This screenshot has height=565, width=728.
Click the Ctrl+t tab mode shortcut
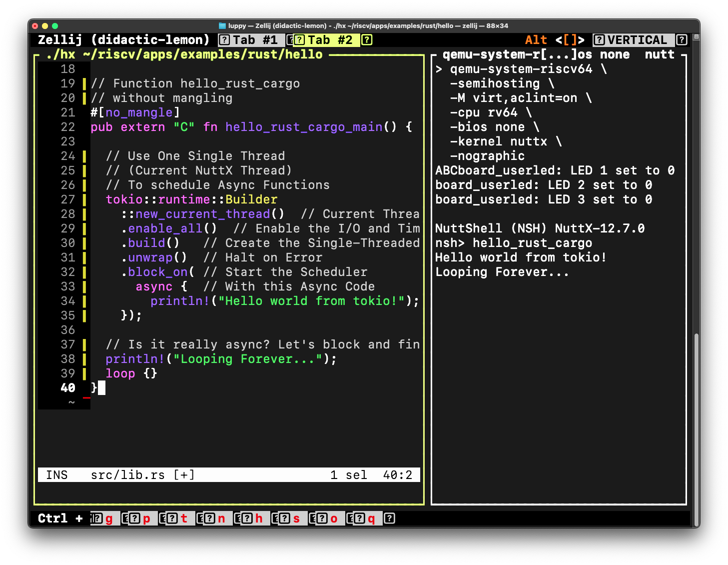pyautogui.click(x=183, y=518)
